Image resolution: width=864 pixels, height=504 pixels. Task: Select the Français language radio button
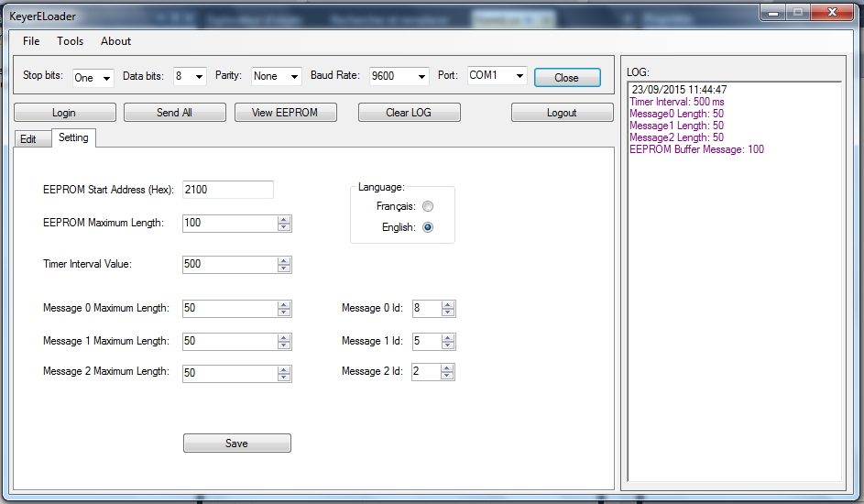[428, 207]
